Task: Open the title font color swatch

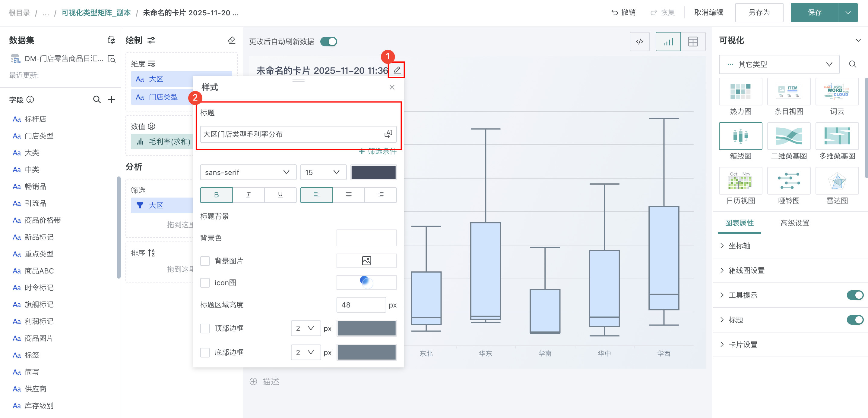Action: (x=373, y=172)
